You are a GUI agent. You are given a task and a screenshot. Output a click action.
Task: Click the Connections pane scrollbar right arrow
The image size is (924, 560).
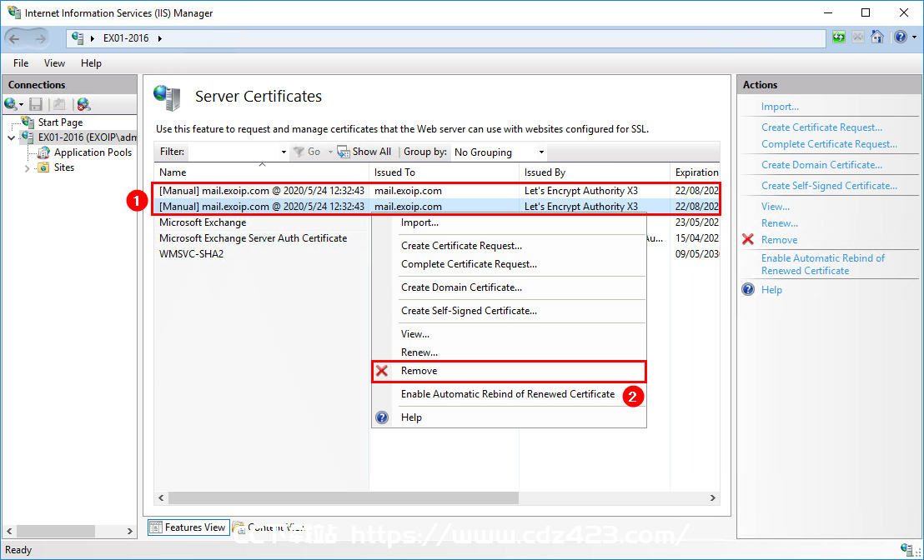click(x=129, y=531)
